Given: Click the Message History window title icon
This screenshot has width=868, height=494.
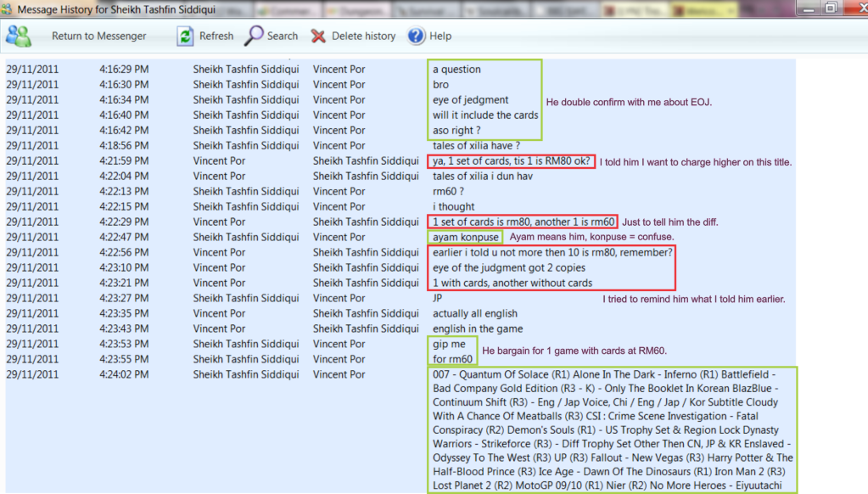Looking at the screenshot, I should (x=8, y=8).
